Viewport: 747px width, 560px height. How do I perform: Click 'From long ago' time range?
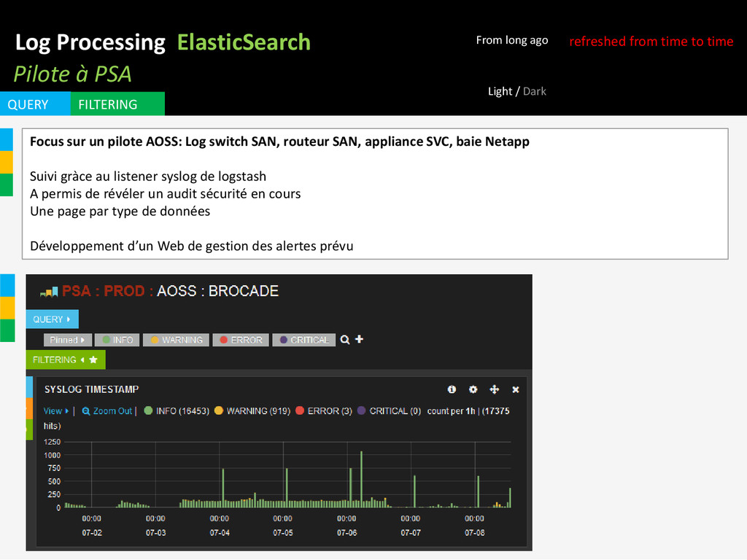point(512,41)
